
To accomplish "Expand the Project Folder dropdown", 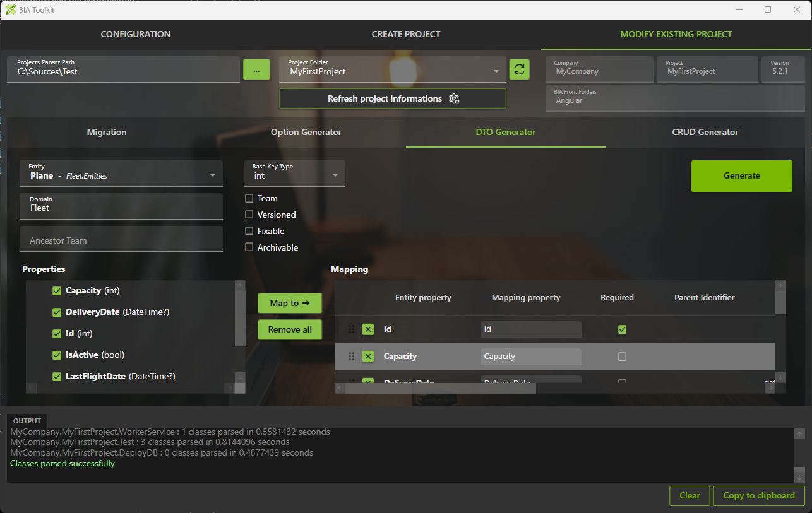I will pos(496,69).
